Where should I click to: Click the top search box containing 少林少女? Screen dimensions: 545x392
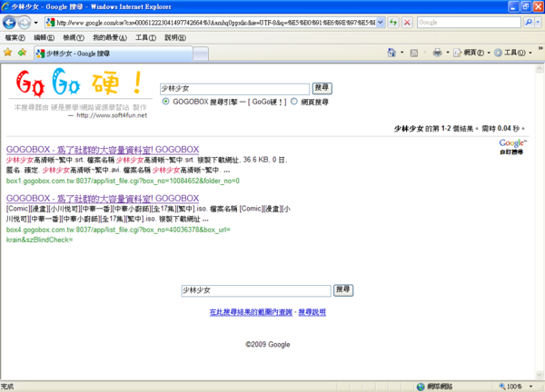point(234,89)
